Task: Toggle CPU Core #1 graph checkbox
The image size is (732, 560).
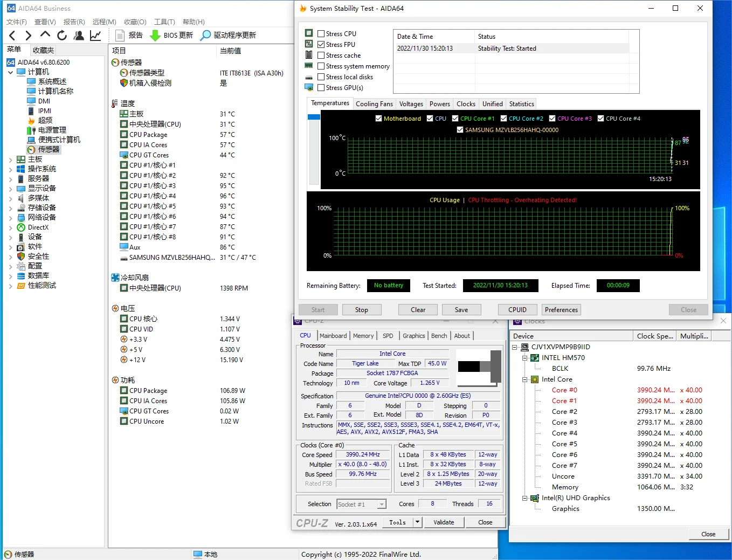Action: (x=455, y=119)
